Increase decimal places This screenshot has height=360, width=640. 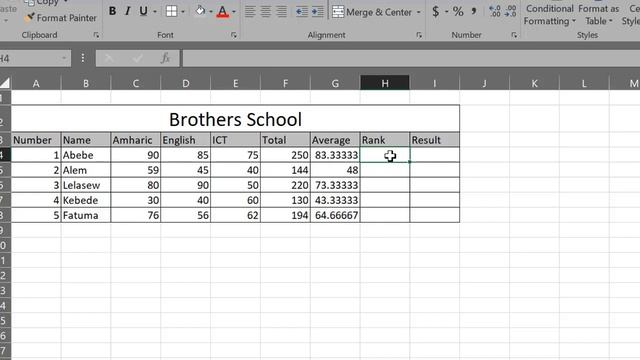click(x=494, y=11)
